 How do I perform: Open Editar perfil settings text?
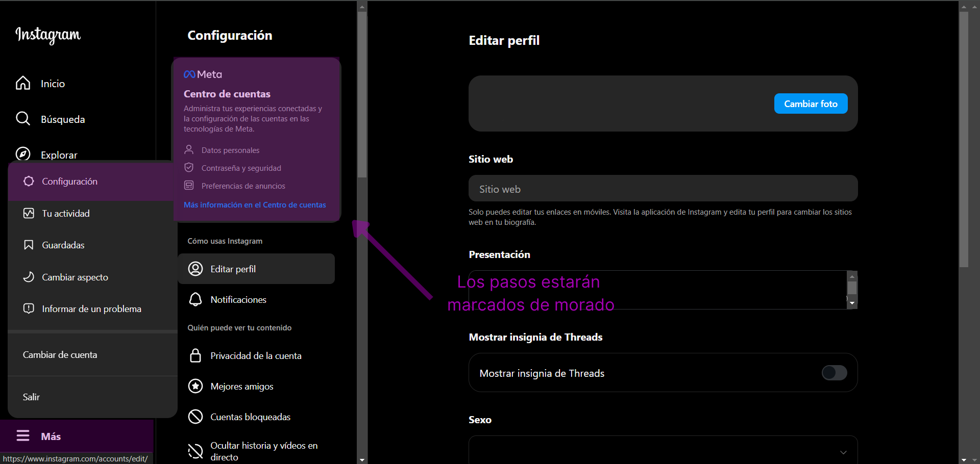[233, 269]
